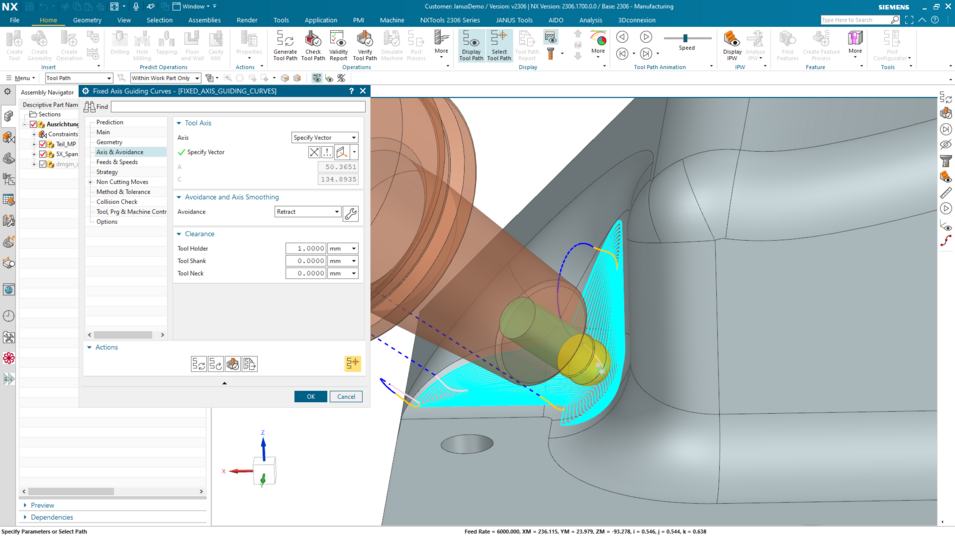Click the generate icon in Actions section
The height and width of the screenshot is (537, 955).
[199, 364]
